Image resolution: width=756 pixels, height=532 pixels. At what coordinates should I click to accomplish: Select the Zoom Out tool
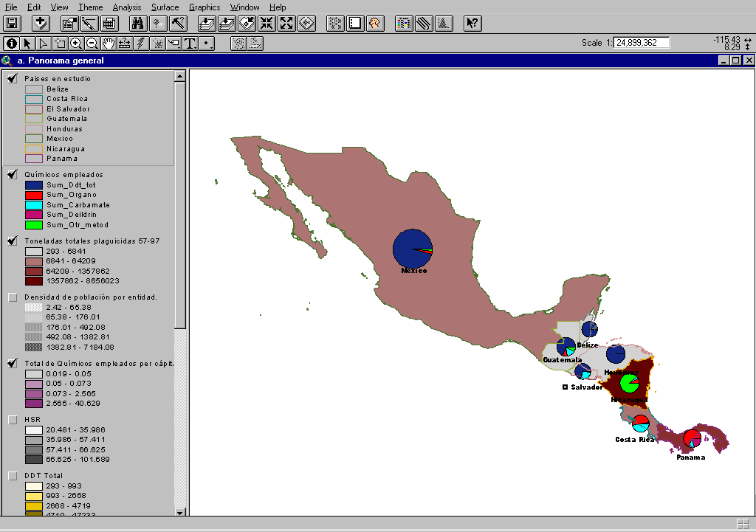[92, 44]
